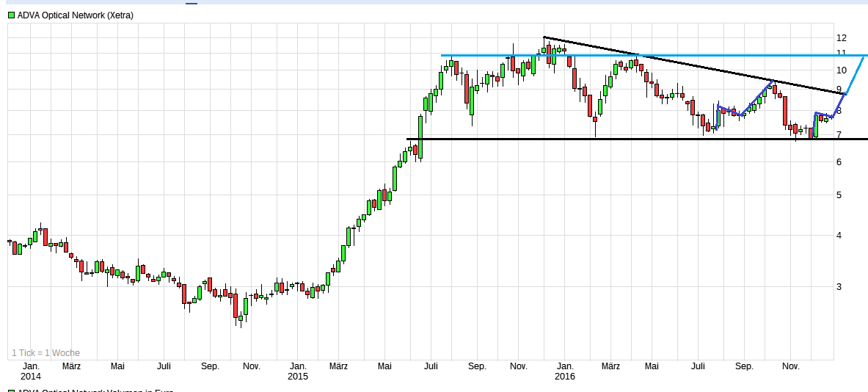Click the 'März' label of year 2014
The image size is (868, 392).
pyautogui.click(x=71, y=366)
